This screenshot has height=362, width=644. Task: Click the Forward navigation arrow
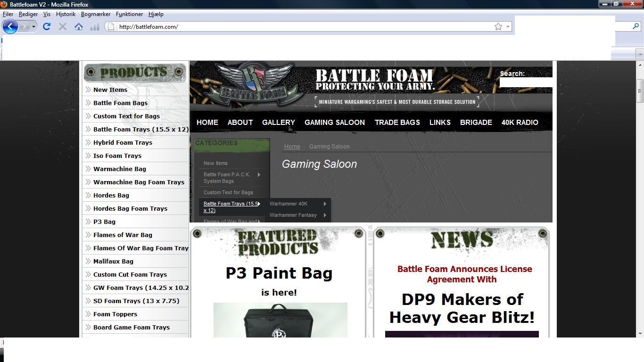[x=25, y=26]
